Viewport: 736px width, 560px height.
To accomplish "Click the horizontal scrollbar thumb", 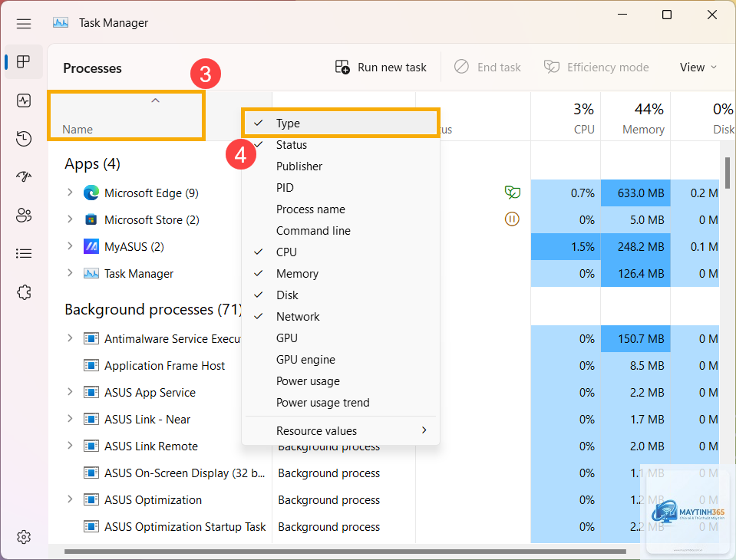I will 345,552.
